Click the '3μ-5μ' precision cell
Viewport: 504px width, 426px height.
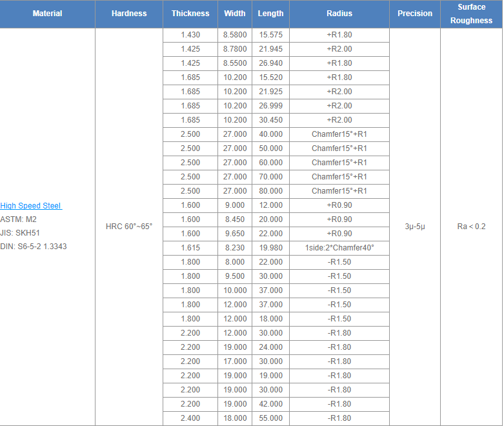tap(415, 227)
